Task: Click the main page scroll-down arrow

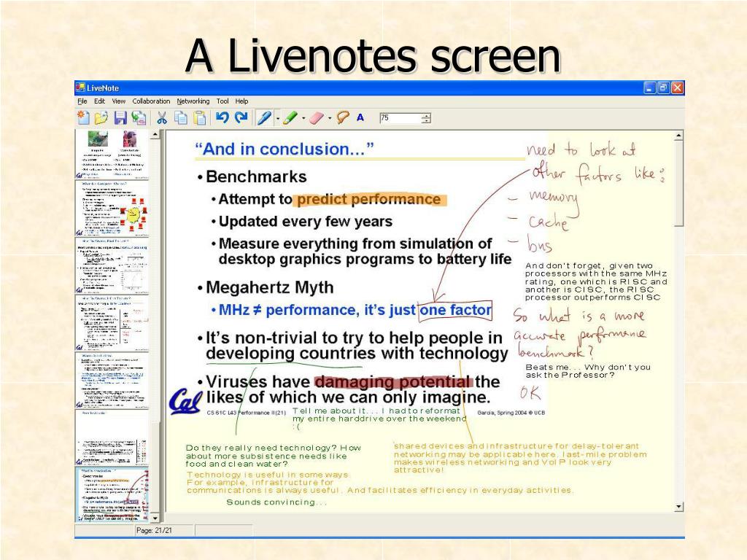Action: (679, 507)
